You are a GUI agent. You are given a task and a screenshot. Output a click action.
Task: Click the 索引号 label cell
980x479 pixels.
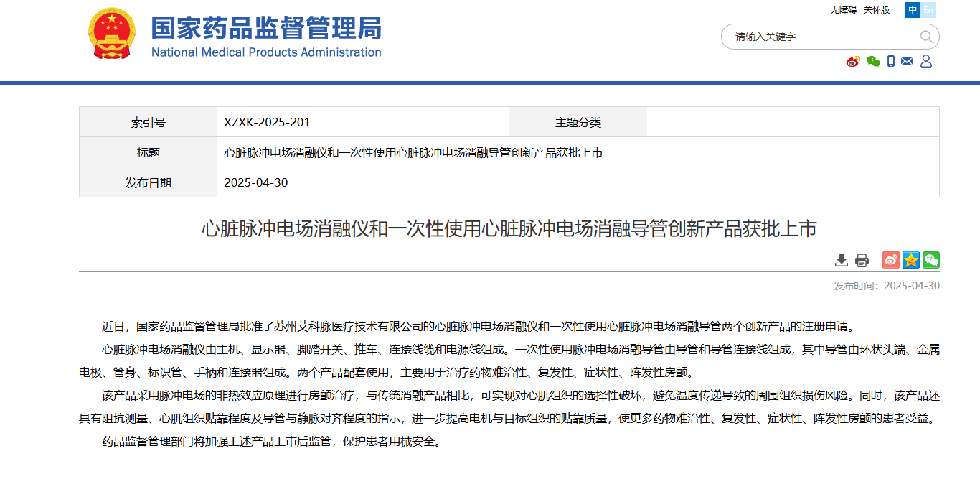pyautogui.click(x=148, y=122)
